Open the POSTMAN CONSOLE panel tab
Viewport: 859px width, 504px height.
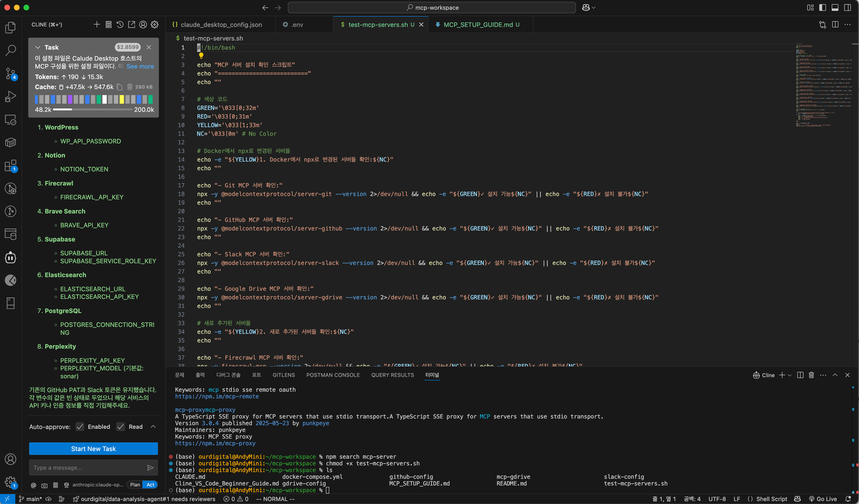click(x=333, y=375)
